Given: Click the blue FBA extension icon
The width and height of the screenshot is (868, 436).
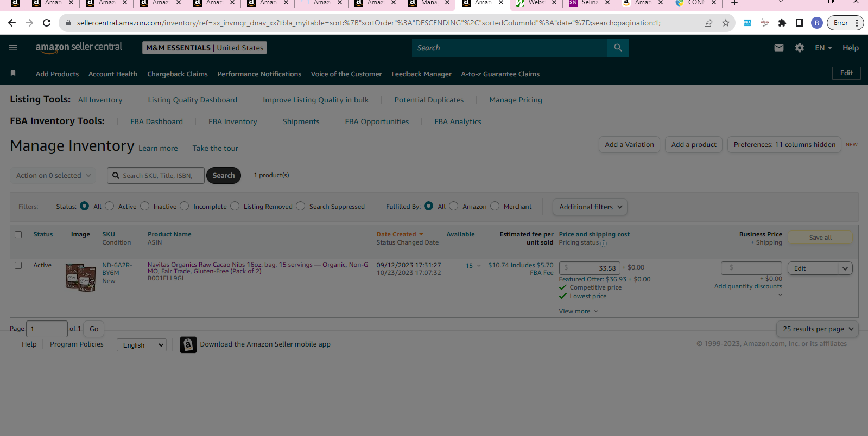Looking at the screenshot, I should (747, 23).
